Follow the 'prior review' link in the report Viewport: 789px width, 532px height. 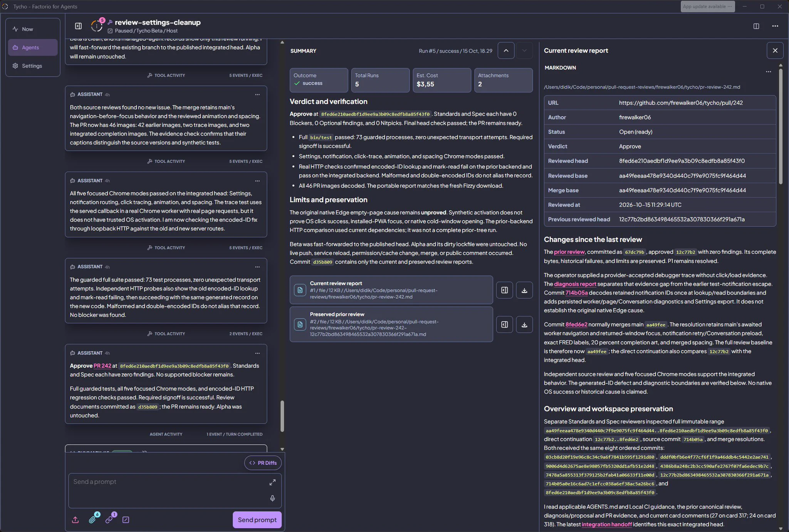point(569,252)
